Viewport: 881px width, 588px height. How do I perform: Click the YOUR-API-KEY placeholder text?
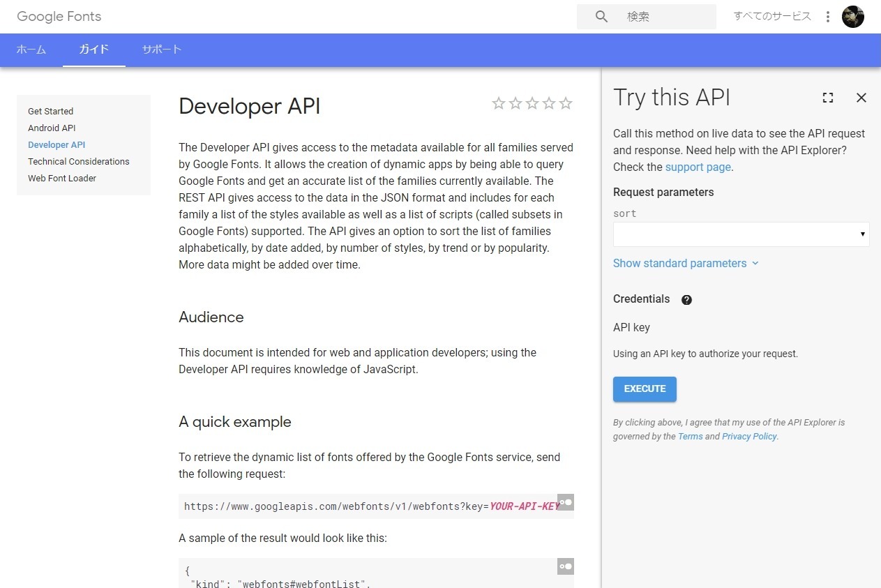point(525,506)
